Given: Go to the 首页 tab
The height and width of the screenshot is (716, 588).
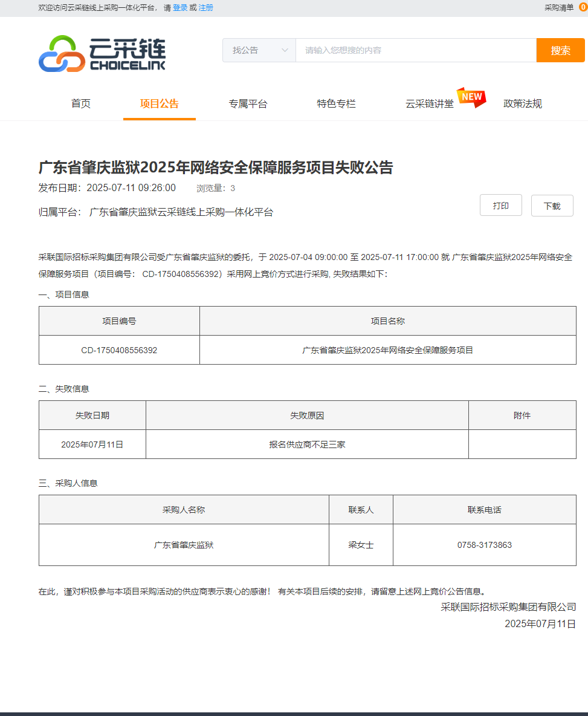Looking at the screenshot, I should (81, 103).
